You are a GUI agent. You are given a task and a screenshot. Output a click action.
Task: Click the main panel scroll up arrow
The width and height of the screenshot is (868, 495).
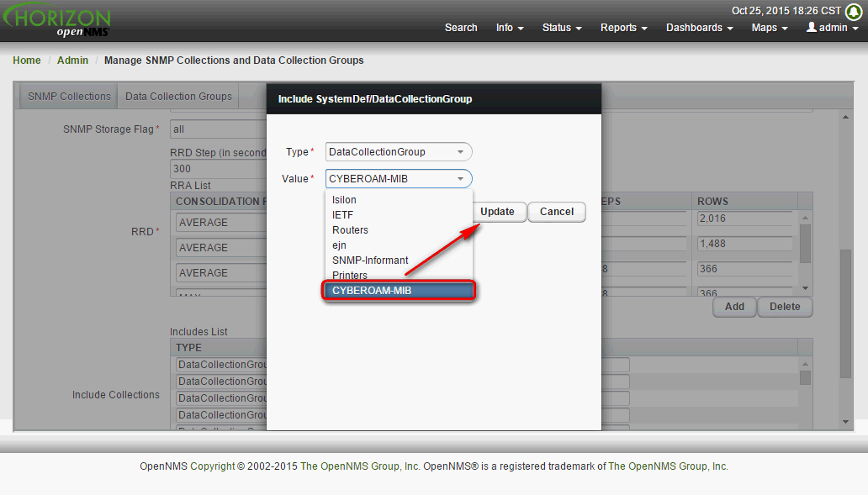tap(845, 118)
